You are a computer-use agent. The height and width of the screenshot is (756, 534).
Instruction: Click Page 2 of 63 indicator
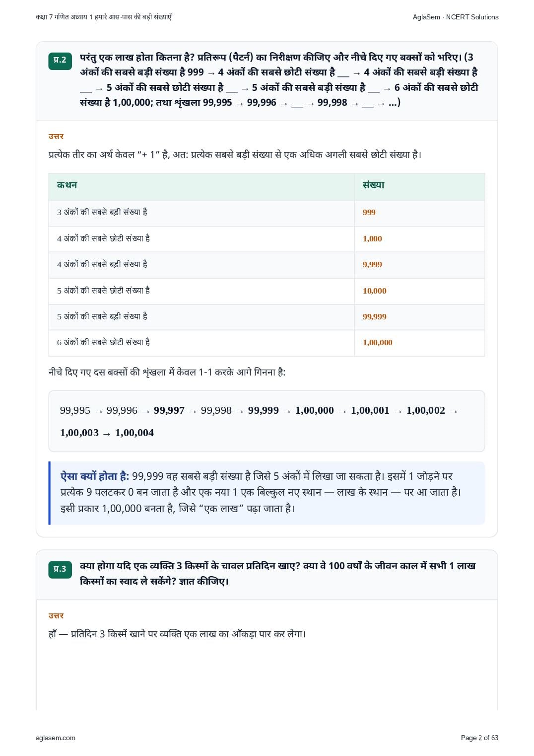coord(479,738)
